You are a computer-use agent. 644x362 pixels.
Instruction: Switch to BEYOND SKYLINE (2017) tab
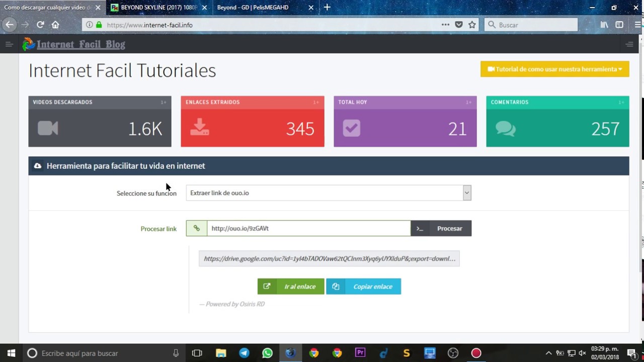[154, 8]
